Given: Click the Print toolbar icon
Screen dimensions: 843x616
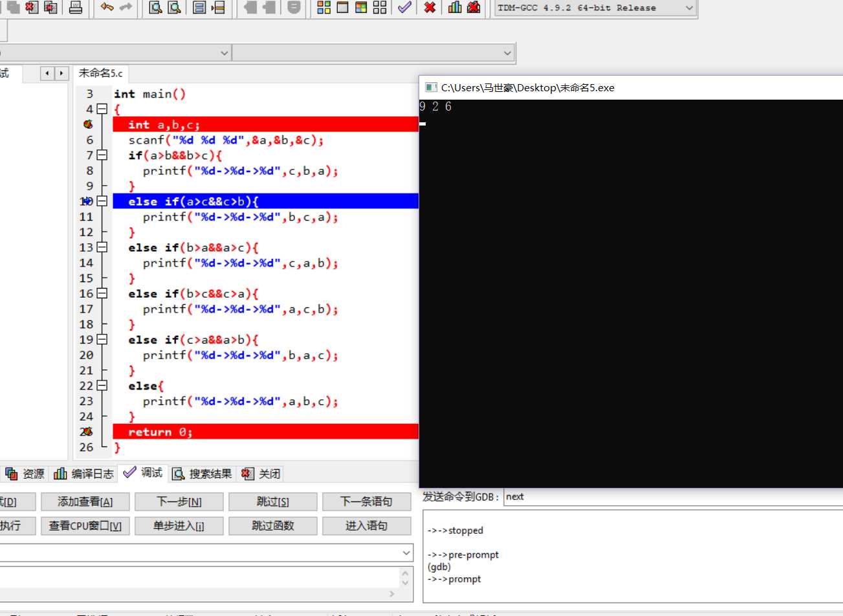Looking at the screenshot, I should [76, 7].
